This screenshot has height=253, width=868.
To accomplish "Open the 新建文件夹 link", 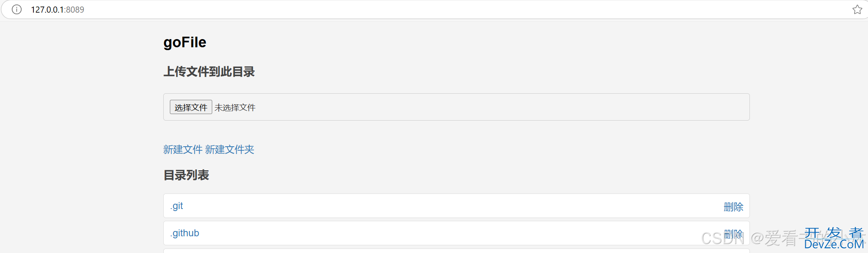I will (x=230, y=150).
